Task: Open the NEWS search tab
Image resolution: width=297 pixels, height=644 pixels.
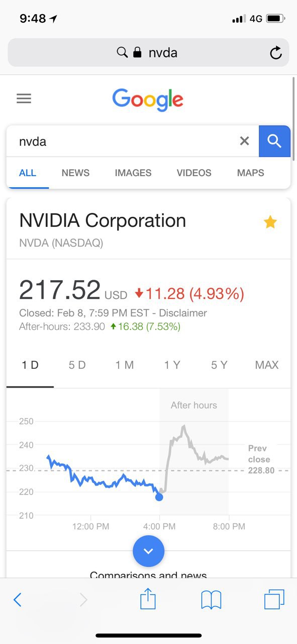Action: (75, 173)
